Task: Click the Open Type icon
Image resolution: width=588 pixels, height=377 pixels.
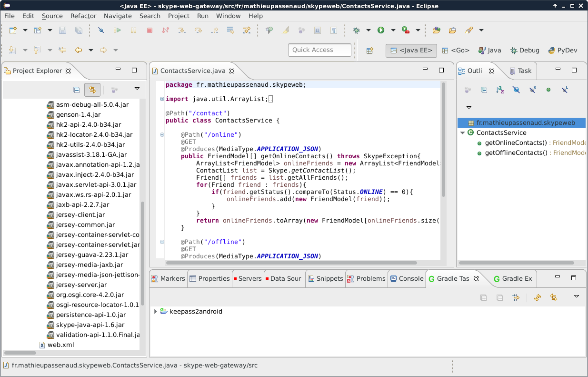Action: tap(436, 30)
